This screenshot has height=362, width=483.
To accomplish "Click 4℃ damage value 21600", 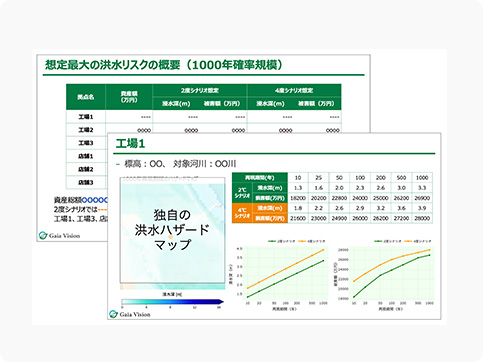I will point(298,218).
